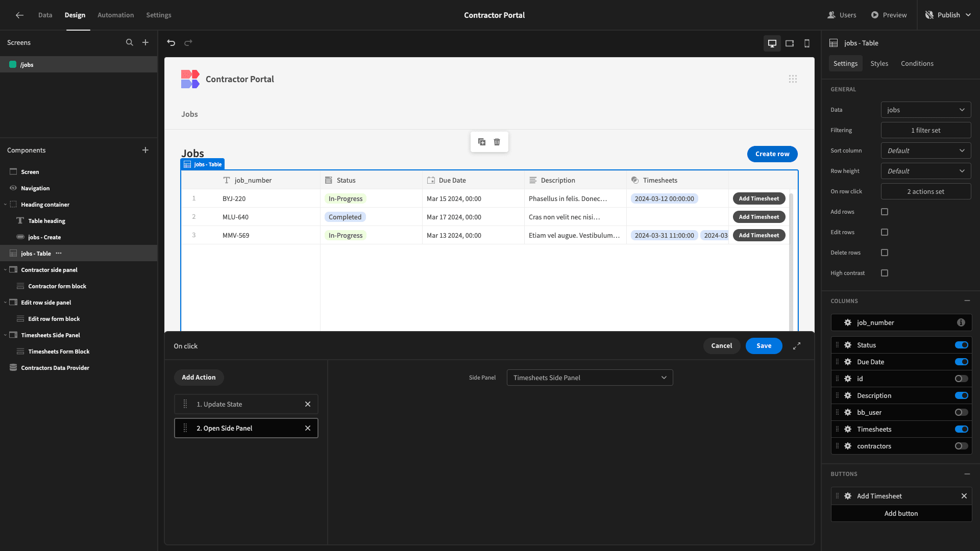Disable the Due Date column toggle
This screenshot has width=980, height=551.
[962, 362]
